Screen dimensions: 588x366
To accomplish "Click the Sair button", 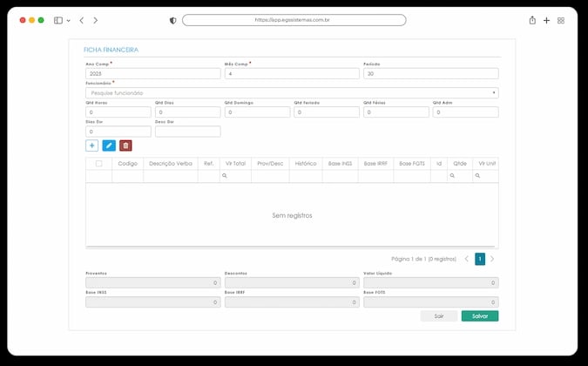I will (439, 316).
